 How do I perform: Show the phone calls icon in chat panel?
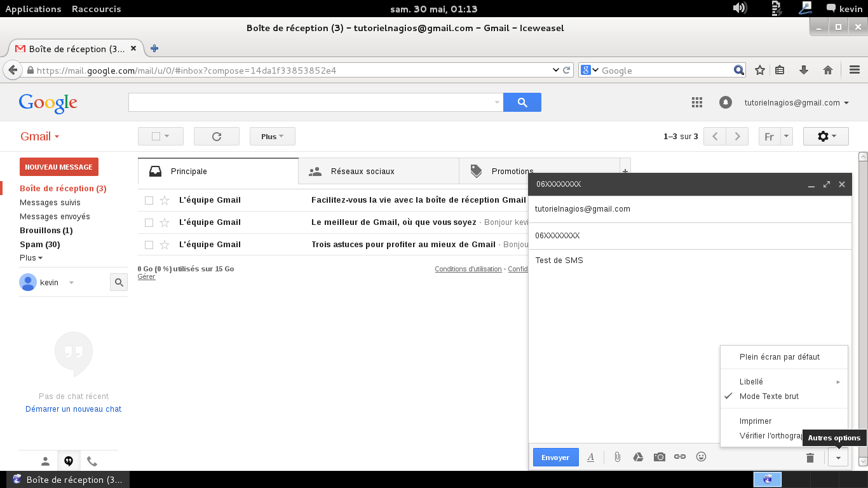coord(92,461)
